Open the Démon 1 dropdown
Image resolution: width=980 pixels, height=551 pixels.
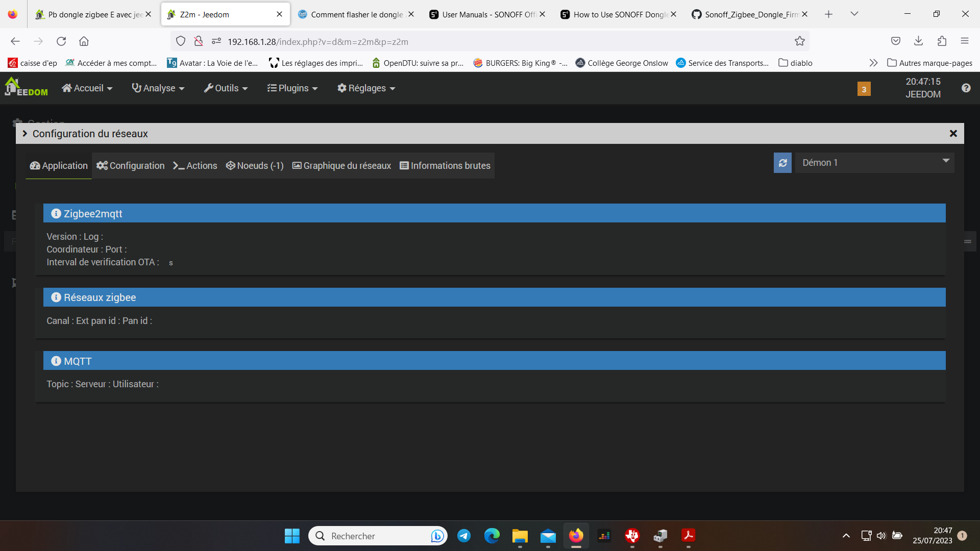click(x=874, y=163)
